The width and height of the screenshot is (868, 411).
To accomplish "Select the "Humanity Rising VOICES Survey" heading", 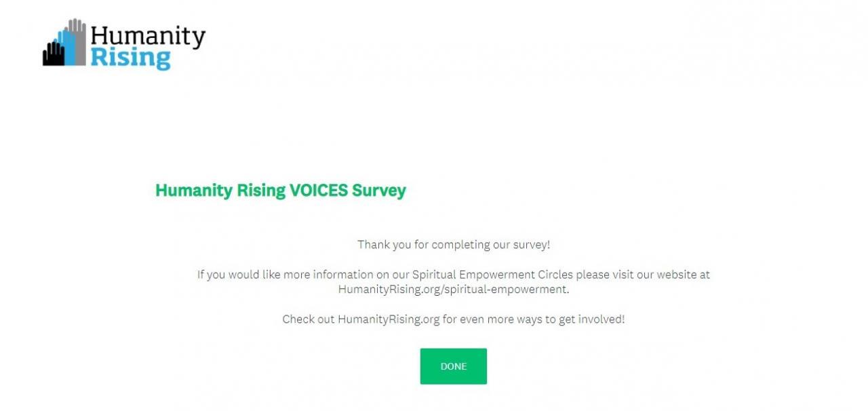I will (280, 191).
